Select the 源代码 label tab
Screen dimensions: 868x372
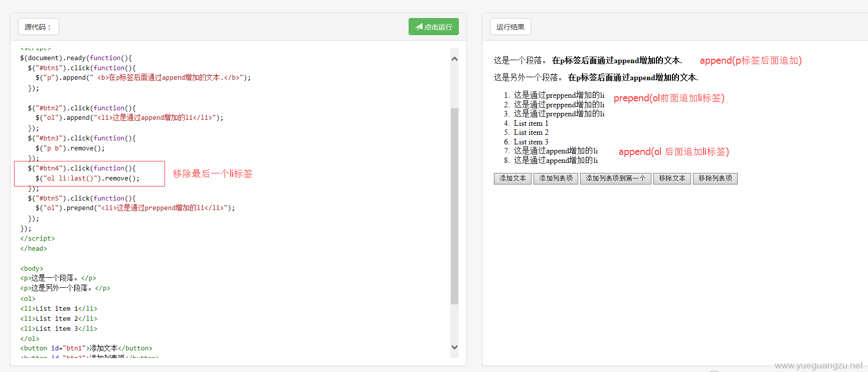point(39,27)
